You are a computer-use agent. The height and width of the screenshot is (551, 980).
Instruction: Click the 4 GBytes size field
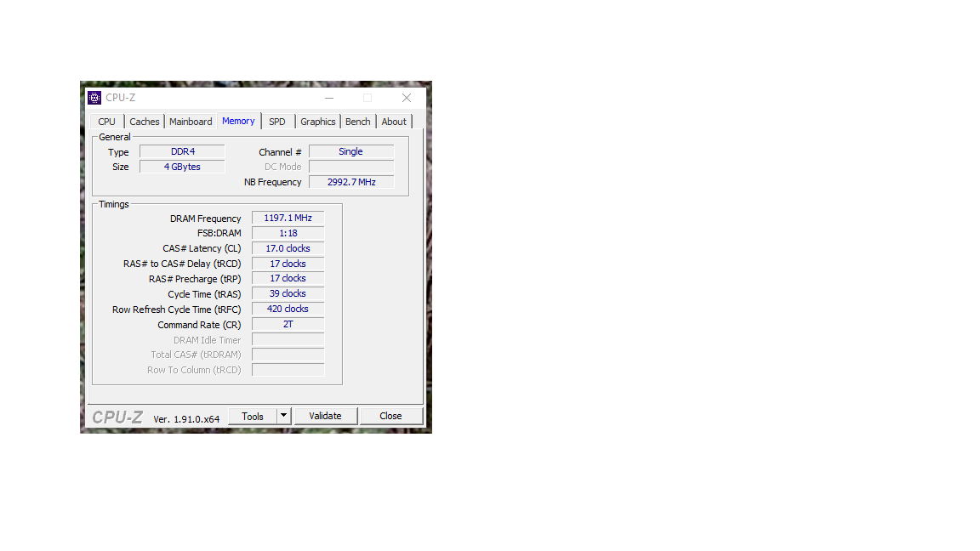(183, 167)
